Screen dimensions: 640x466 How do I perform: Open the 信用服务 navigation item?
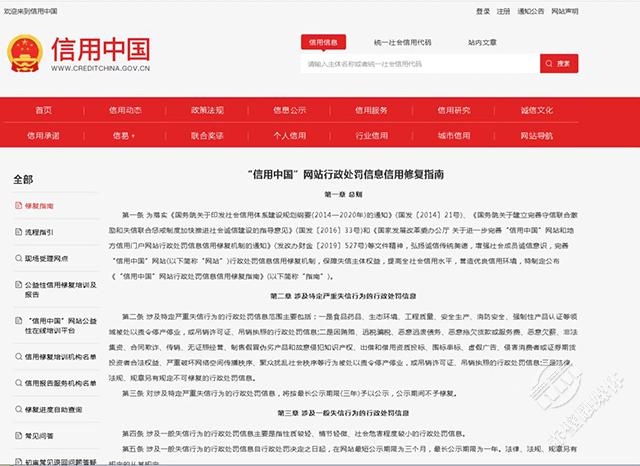[371, 110]
